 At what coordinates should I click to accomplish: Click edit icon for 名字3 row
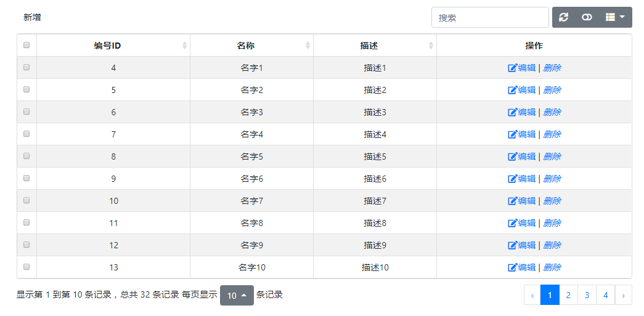click(x=512, y=112)
